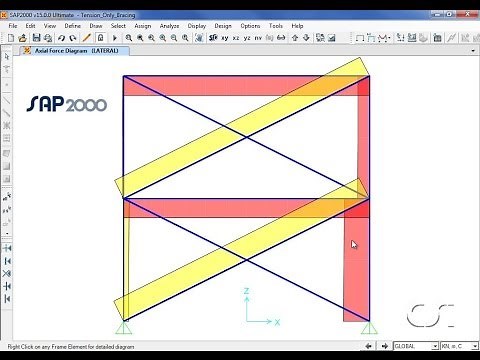Screen dimensions: 480x360
Task: Pan the view with the hand icon
Action: point(199,38)
